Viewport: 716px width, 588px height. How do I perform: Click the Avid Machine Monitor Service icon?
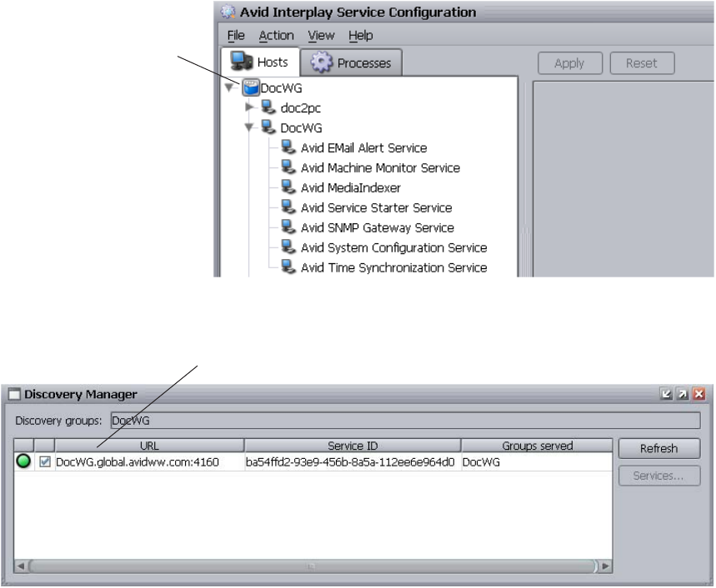[x=288, y=167]
